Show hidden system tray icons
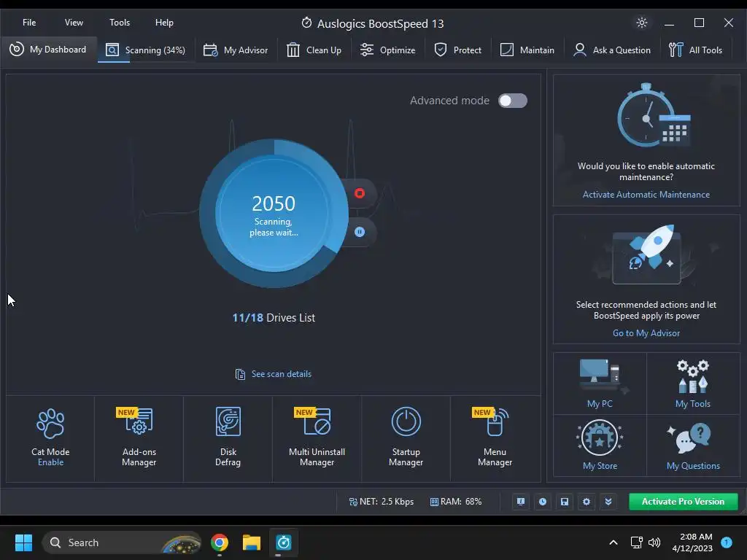 coord(614,542)
